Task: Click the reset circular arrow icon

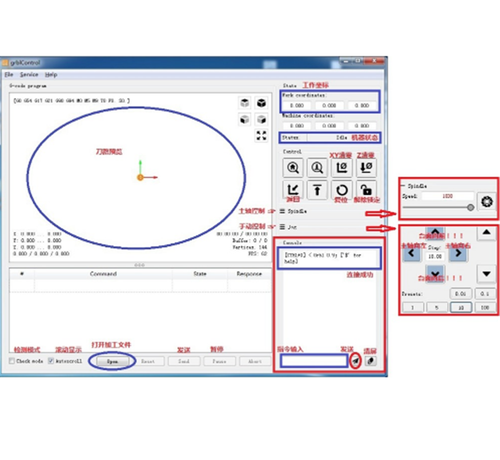Action: 341,190
